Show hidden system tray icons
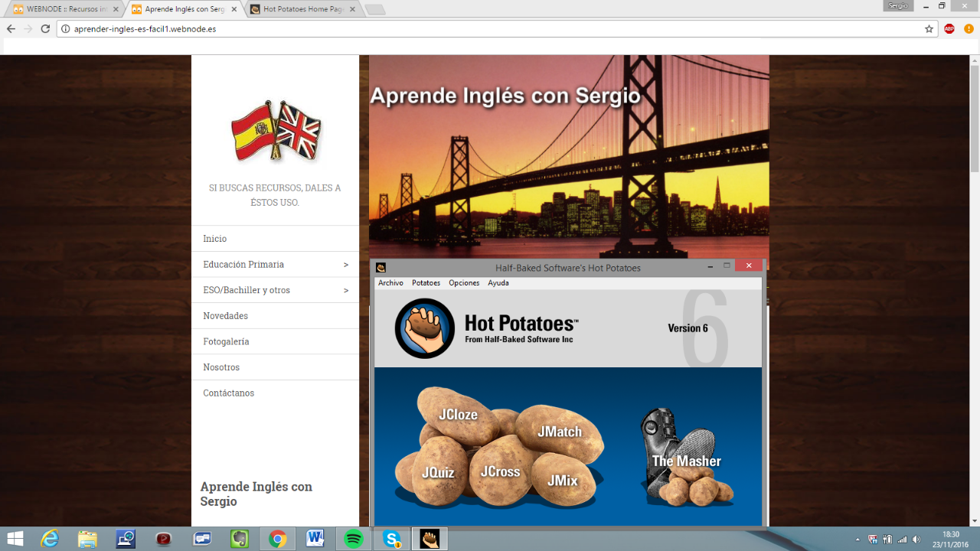980x551 pixels. (857, 540)
